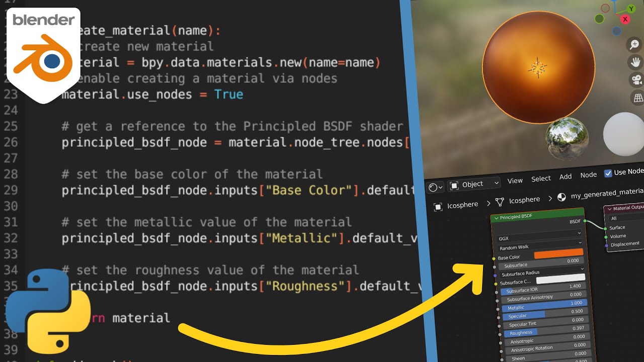The image size is (644, 362).
Task: Click the Zoom icon in the 3D viewport
Action: (634, 45)
